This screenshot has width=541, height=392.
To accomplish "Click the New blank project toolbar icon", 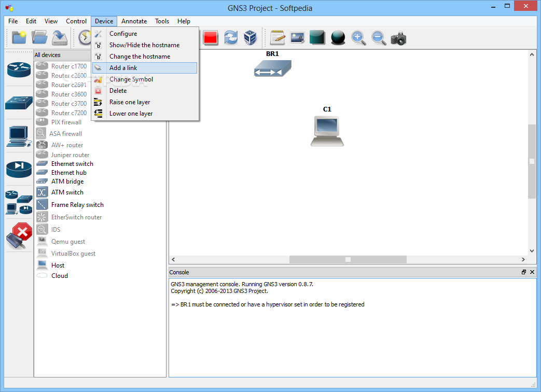I will click(19, 37).
